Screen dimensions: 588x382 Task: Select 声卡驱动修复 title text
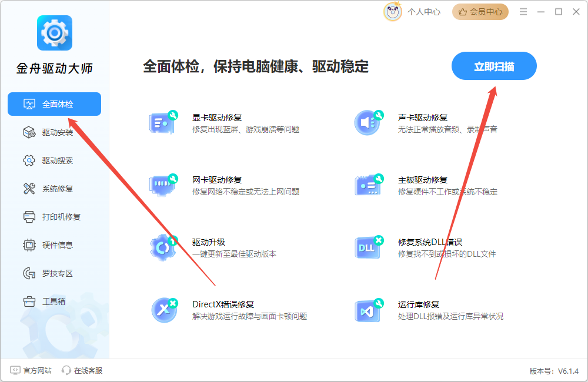click(423, 118)
